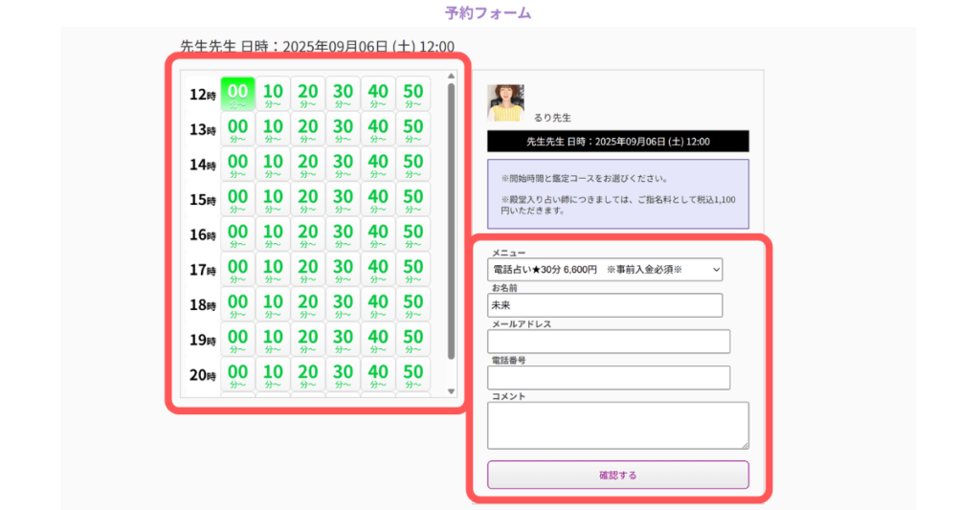Choose the 16時 20分 time slot

pos(307,234)
